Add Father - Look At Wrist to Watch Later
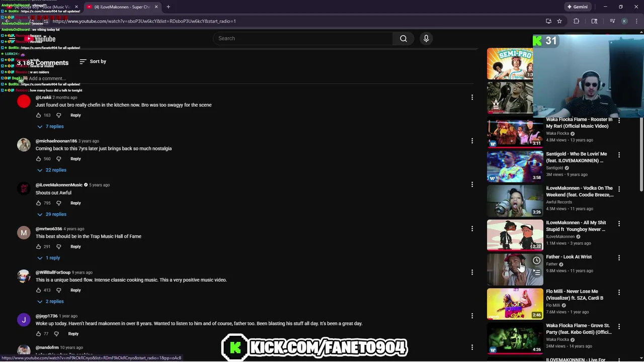 [x=536, y=260]
